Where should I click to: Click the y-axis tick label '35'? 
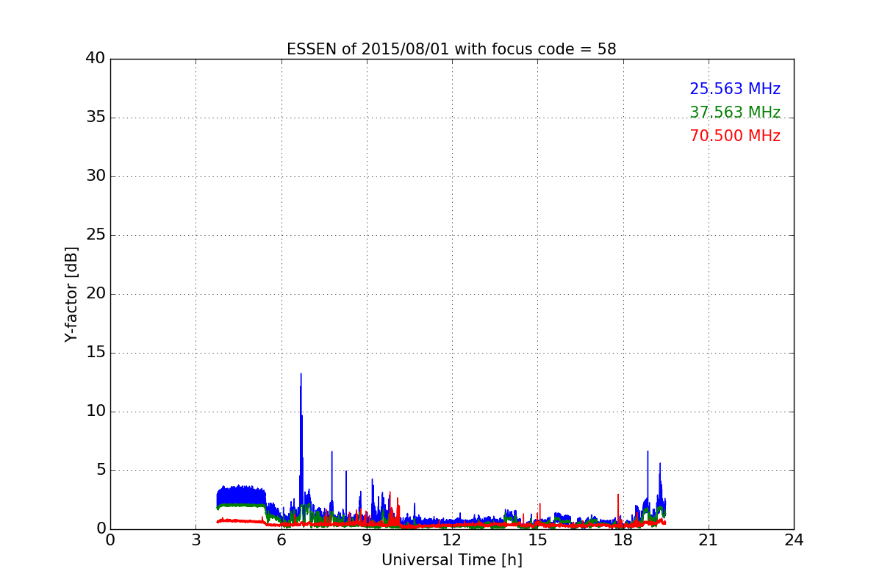[x=96, y=118]
